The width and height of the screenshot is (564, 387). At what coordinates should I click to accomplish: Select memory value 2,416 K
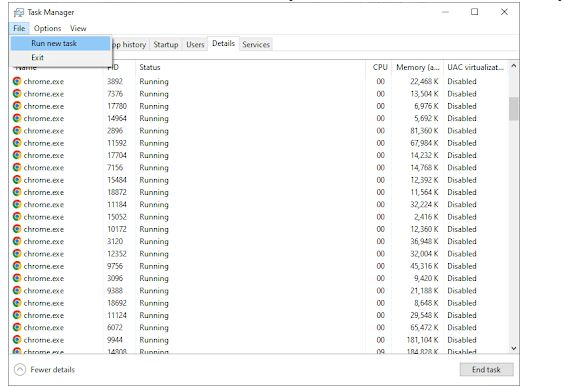click(426, 217)
